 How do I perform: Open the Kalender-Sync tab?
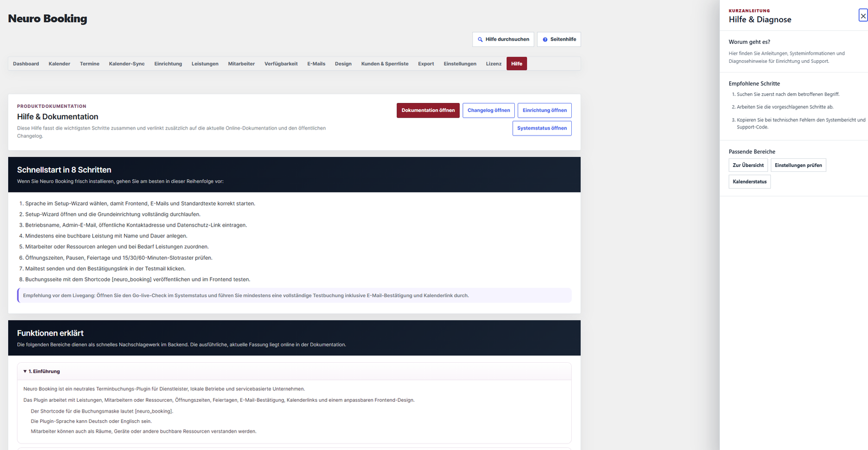(127, 64)
